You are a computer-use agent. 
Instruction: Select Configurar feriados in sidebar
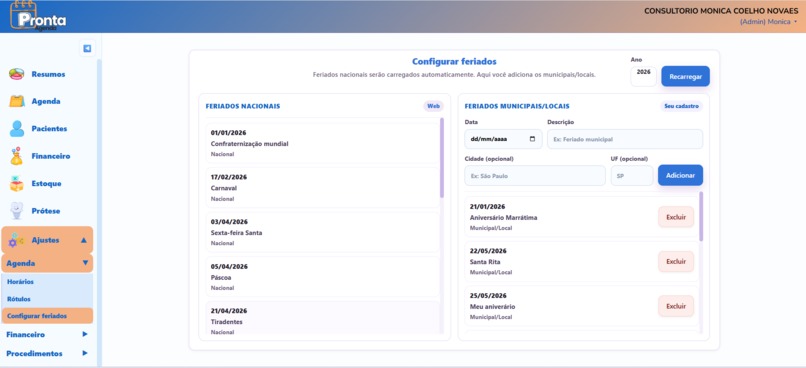[x=47, y=316]
